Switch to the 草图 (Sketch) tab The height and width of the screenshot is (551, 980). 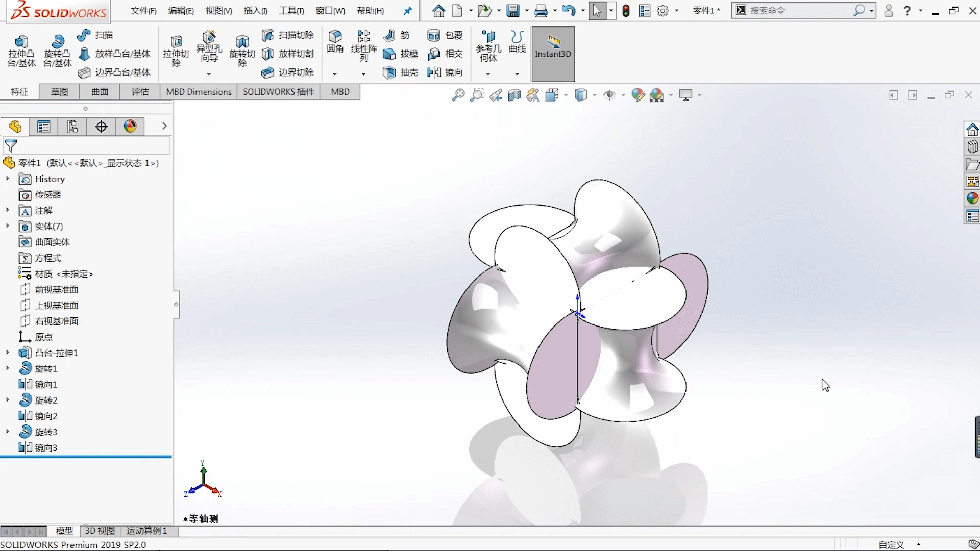(59, 91)
